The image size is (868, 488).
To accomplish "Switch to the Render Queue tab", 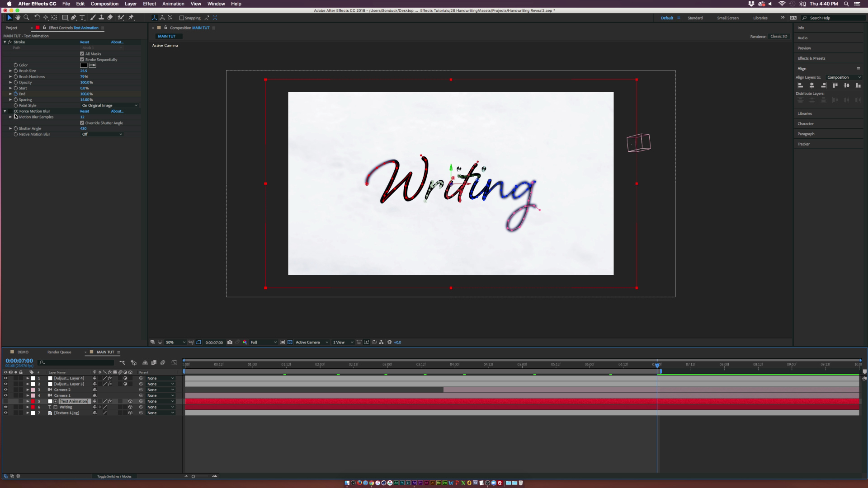I will point(59,352).
